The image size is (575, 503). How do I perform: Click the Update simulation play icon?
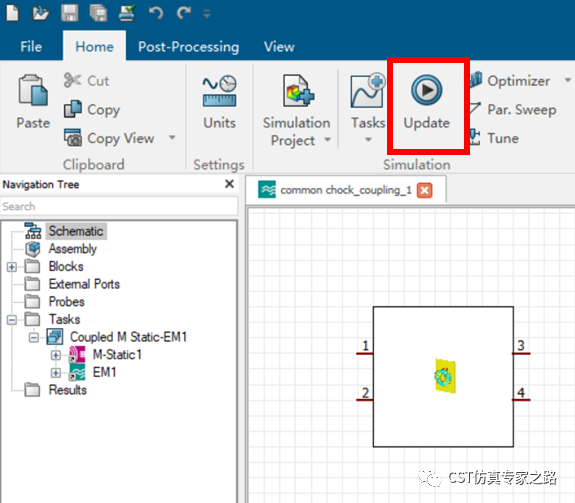pyautogui.click(x=426, y=90)
